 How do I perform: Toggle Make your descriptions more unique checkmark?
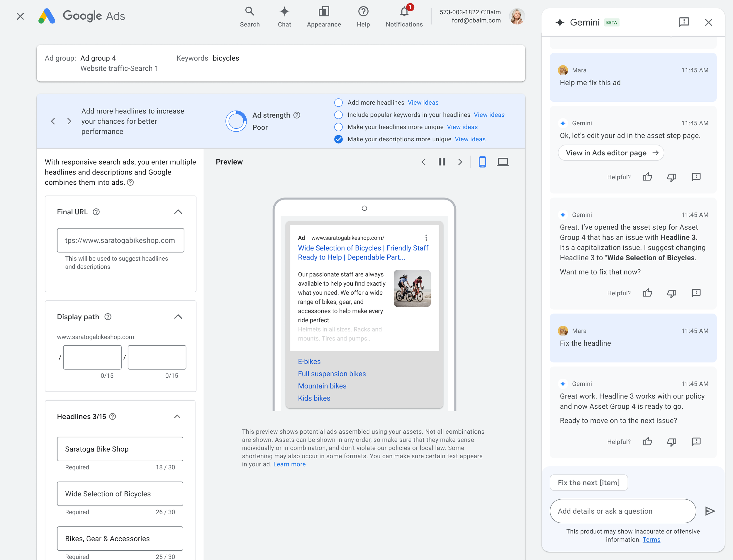coord(338,139)
